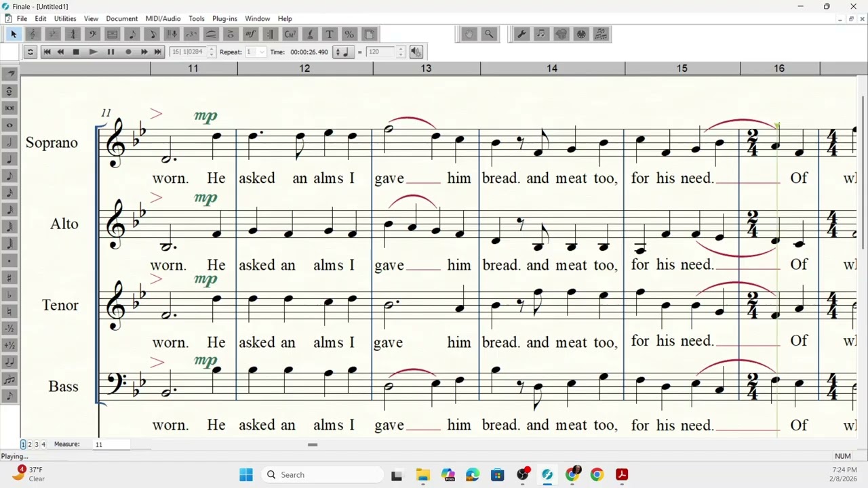868x488 pixels.
Task: Select the Resize percent tool
Action: click(349, 34)
